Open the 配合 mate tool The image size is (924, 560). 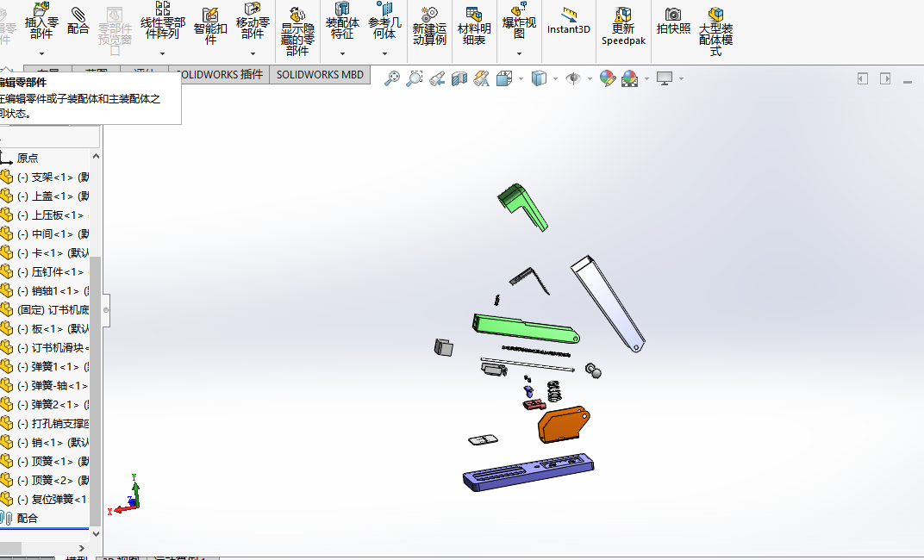pos(78,21)
